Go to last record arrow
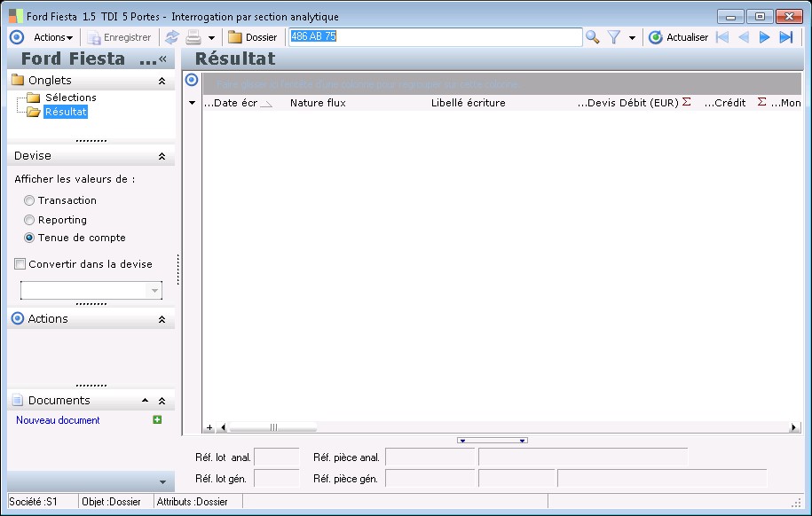 click(786, 37)
